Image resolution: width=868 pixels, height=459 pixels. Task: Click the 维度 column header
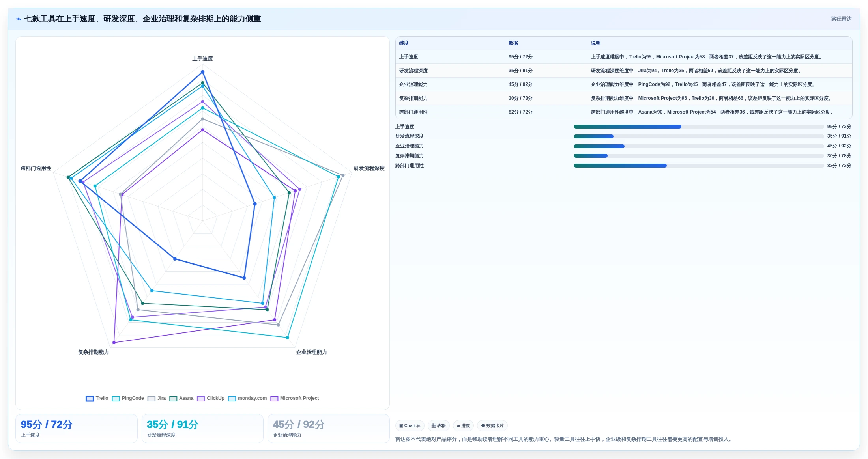point(404,43)
